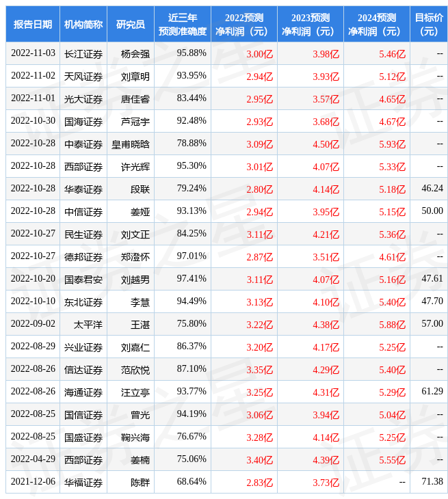Select the 国信证券 institution cell

[83, 415]
